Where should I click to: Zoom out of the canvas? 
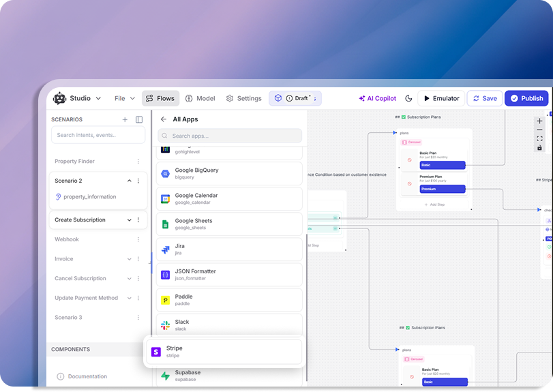point(539,130)
